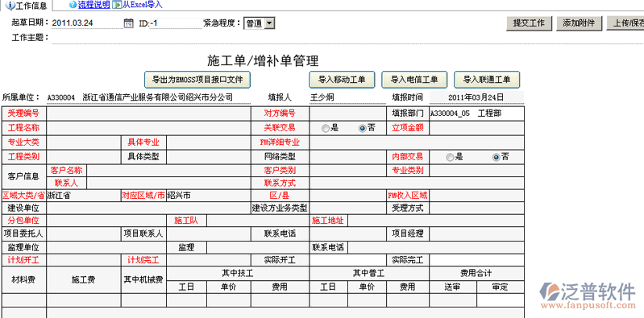This screenshot has width=644, height=318.
Task: Click the Excel import icon
Action: click(117, 5)
